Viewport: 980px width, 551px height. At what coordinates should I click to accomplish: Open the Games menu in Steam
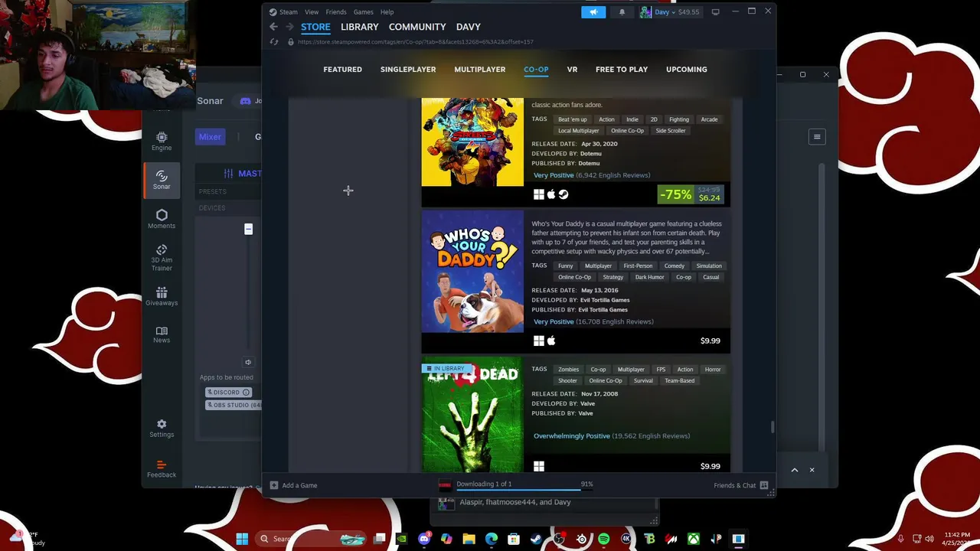pyautogui.click(x=364, y=11)
